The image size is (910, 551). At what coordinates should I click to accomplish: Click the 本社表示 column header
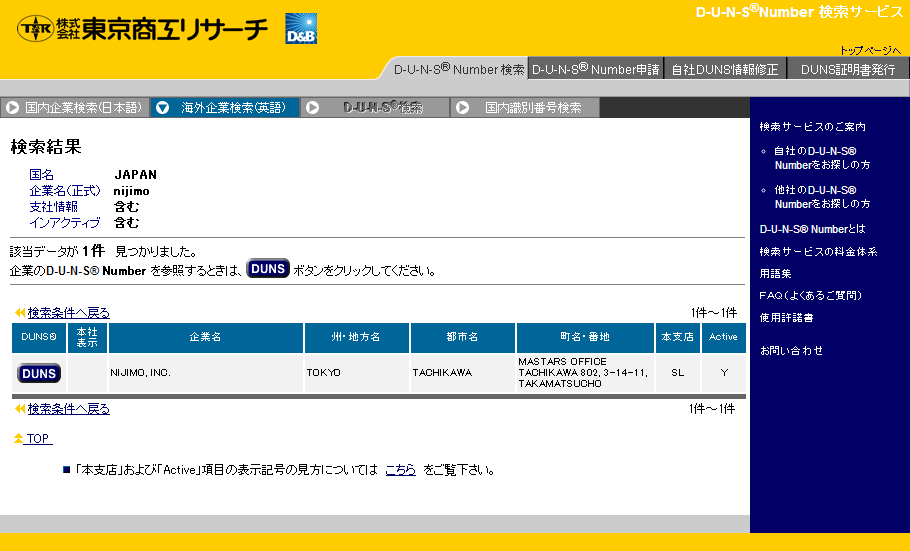click(87, 337)
